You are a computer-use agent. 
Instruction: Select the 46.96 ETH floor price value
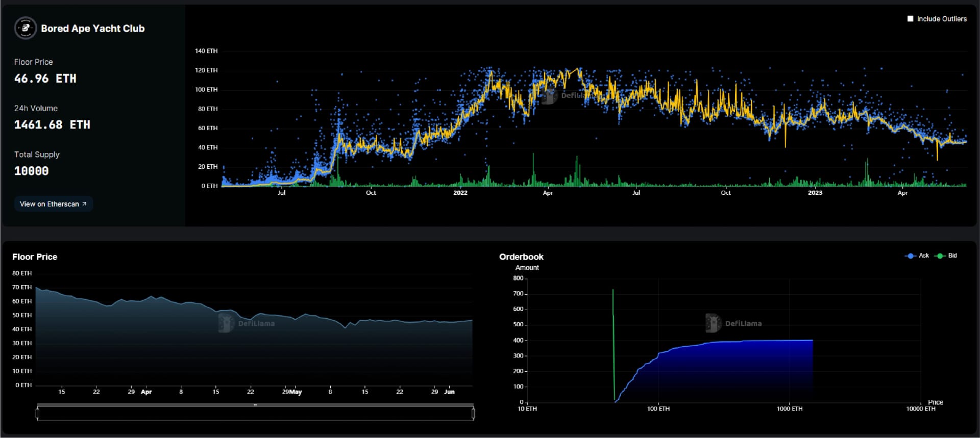point(45,79)
